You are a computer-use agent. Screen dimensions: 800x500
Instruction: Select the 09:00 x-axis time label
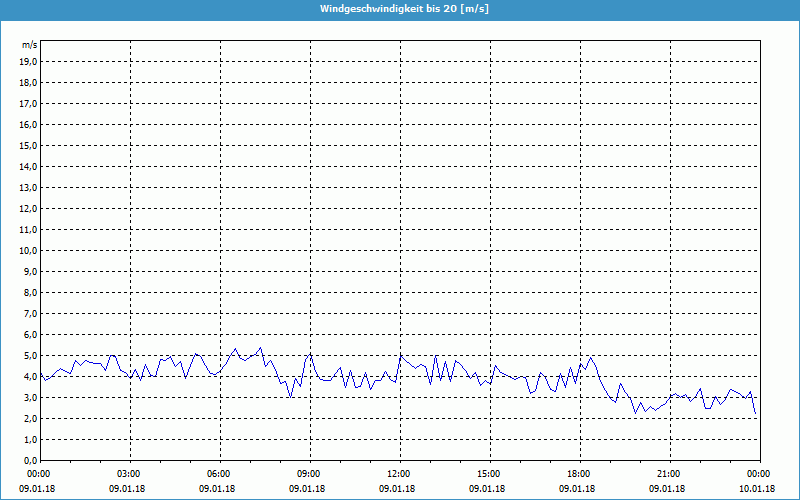(x=309, y=474)
